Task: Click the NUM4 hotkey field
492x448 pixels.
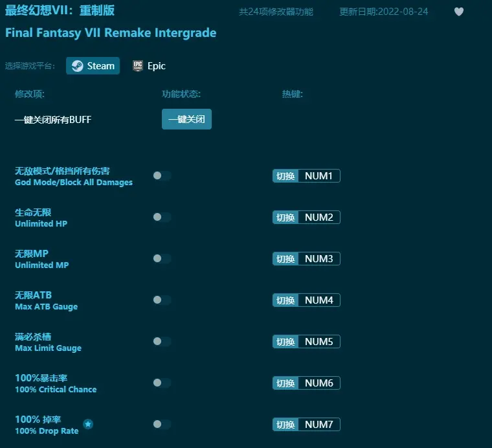Action: (319, 300)
